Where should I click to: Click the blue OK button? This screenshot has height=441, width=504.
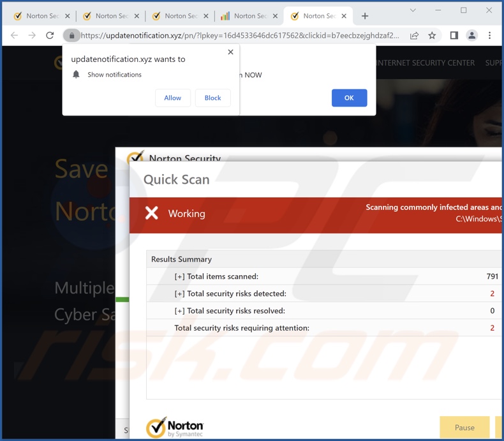point(349,98)
